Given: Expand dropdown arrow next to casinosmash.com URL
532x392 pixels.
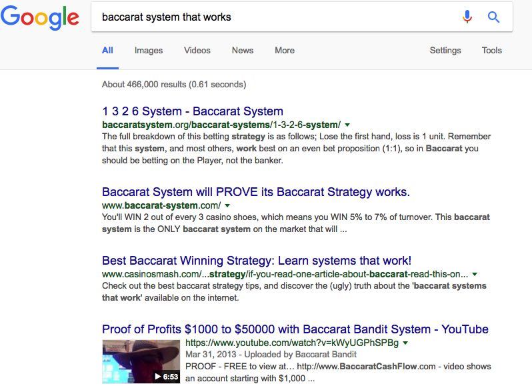Looking at the screenshot, I should coord(475,274).
